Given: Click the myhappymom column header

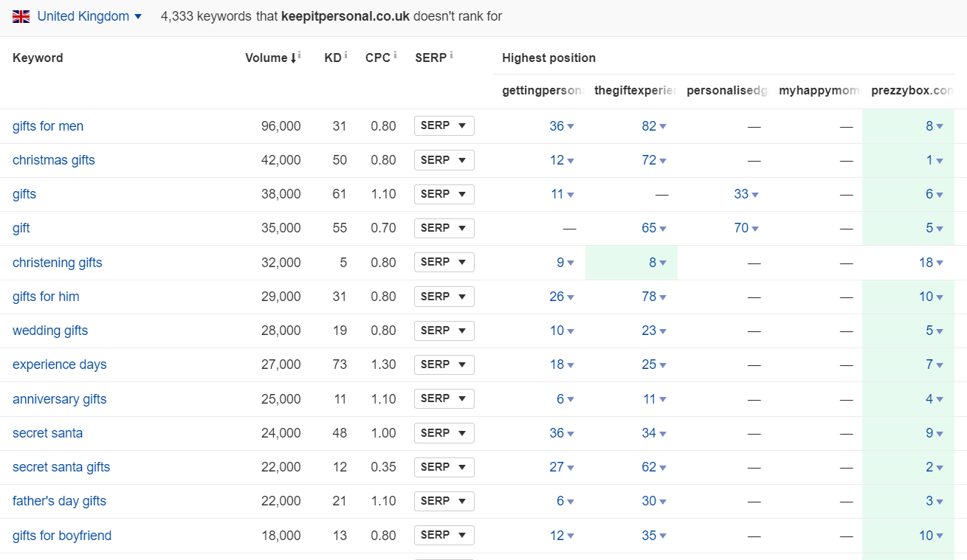Looking at the screenshot, I should (819, 91).
